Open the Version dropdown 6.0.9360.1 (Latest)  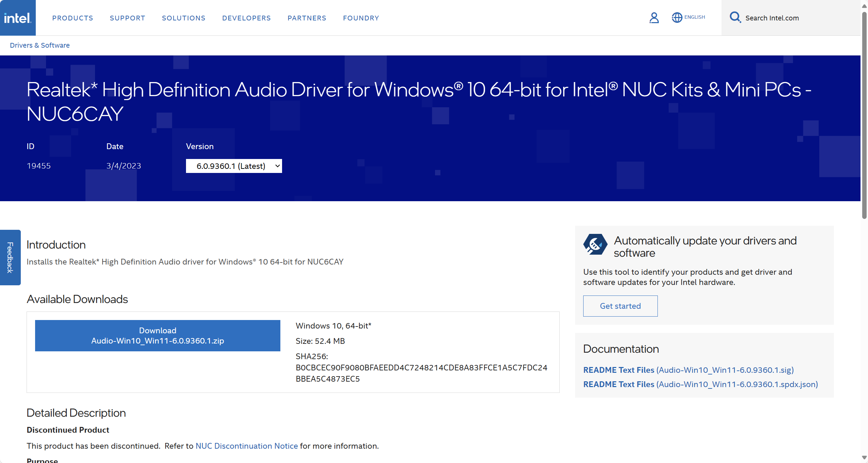pyautogui.click(x=234, y=166)
